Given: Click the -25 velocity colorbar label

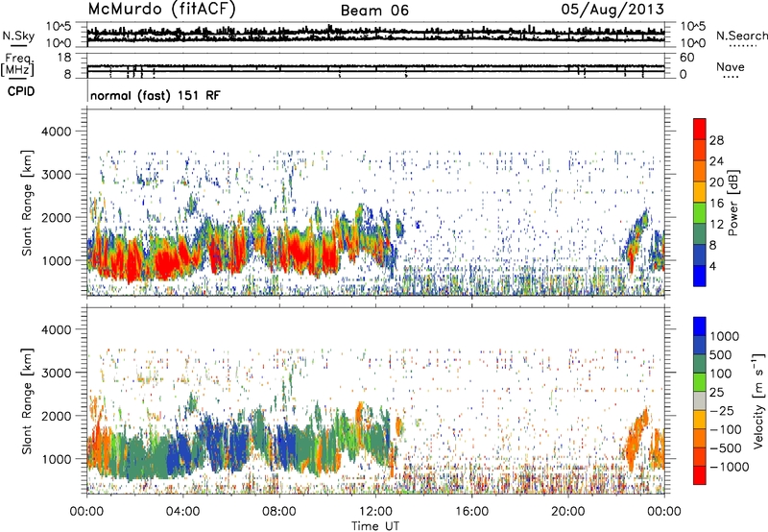Looking at the screenshot, I should [722, 410].
